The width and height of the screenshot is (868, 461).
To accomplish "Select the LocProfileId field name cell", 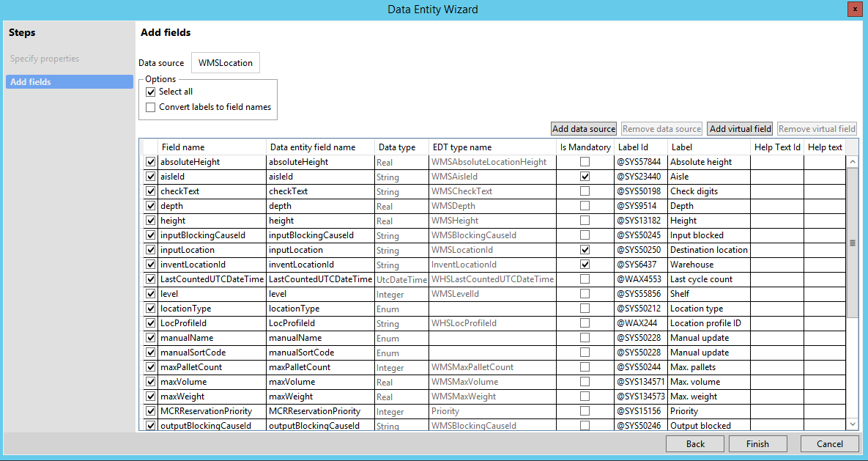I will click(x=212, y=323).
